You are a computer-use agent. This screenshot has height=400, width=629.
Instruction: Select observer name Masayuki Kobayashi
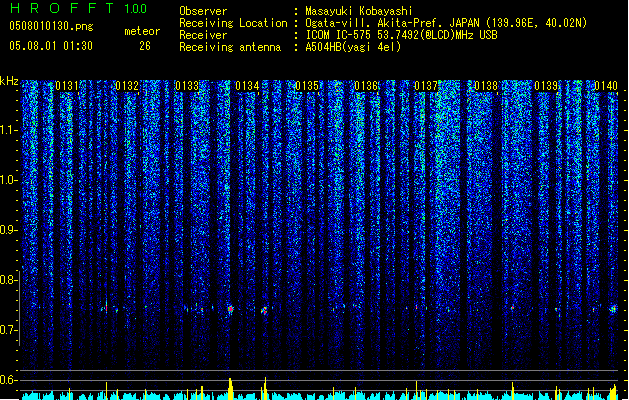[x=359, y=11]
